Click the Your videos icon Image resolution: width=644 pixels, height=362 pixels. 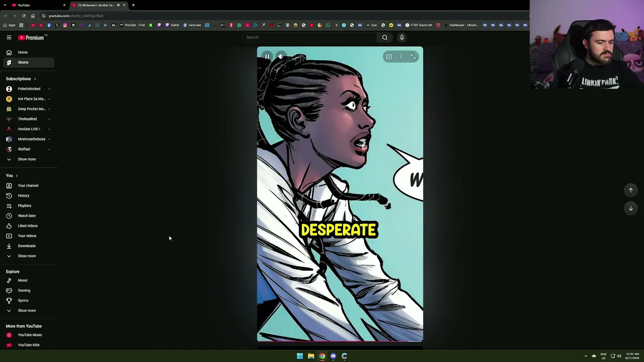pos(9,236)
